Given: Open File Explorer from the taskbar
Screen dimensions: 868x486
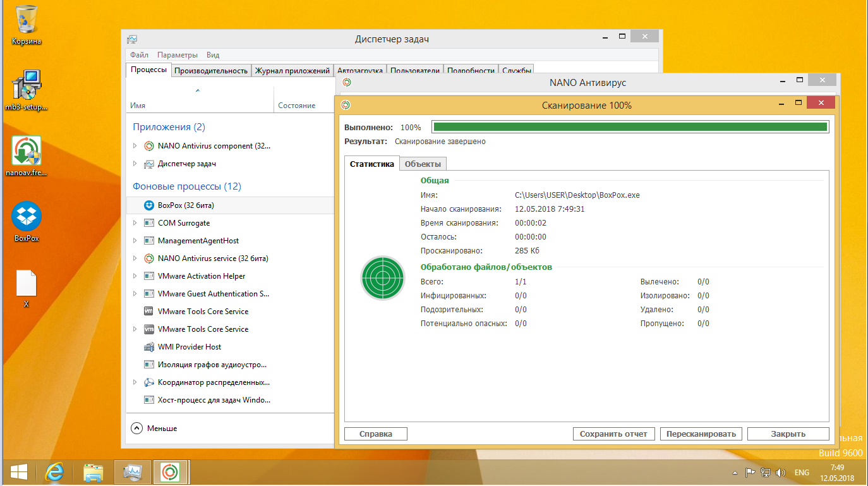Looking at the screenshot, I should 93,472.
